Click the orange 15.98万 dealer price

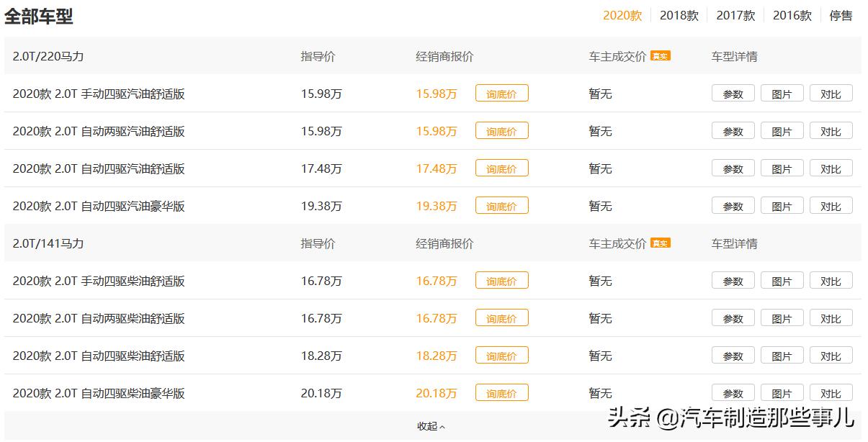point(437,93)
